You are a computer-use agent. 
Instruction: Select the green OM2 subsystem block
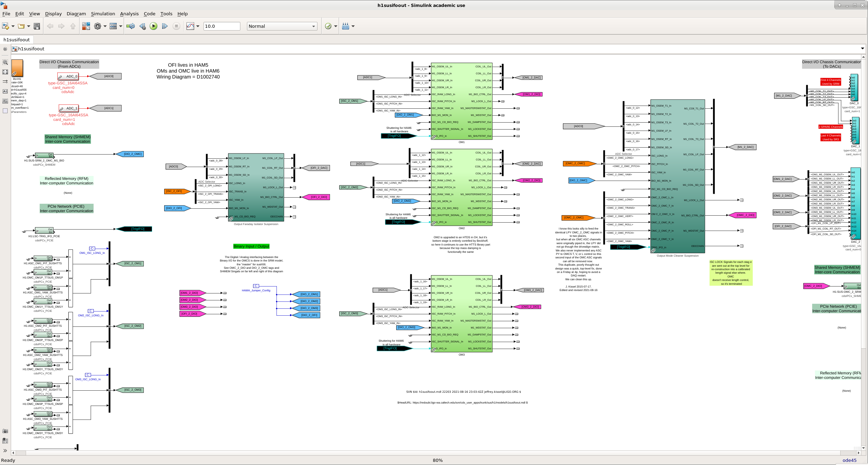pyautogui.click(x=462, y=187)
